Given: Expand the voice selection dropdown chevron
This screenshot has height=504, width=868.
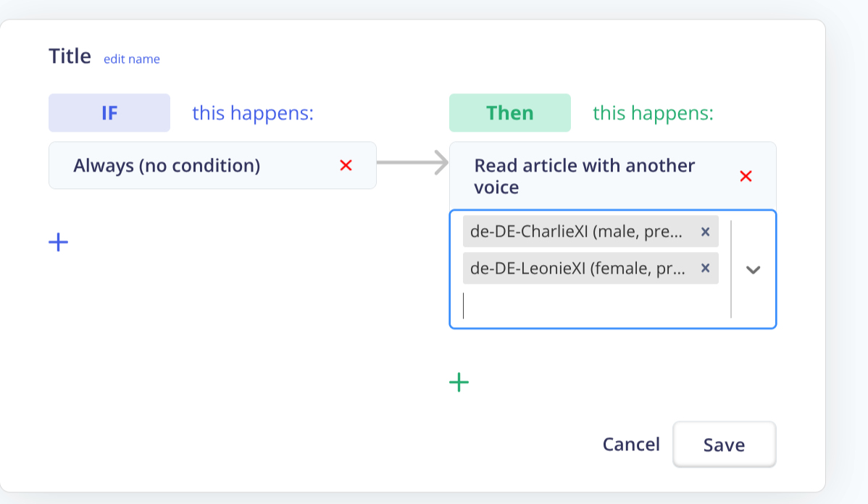Looking at the screenshot, I should (754, 269).
